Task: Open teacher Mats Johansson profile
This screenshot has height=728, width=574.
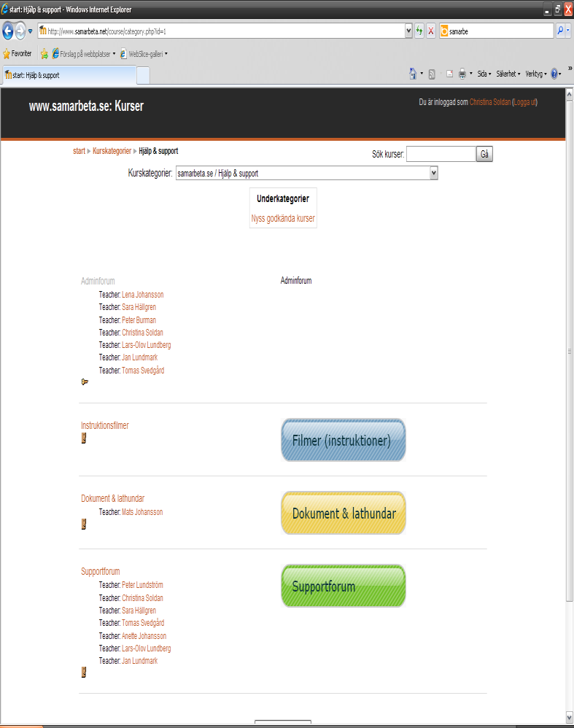Action: 142,512
